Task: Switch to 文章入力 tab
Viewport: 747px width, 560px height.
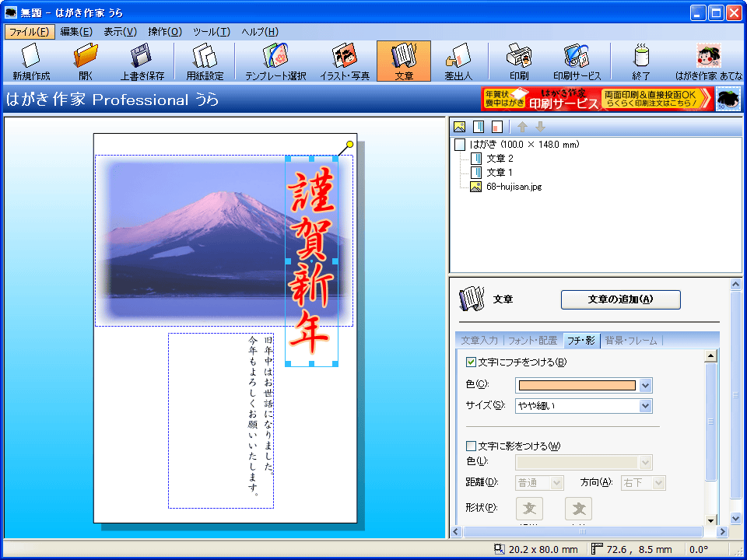Action: point(479,341)
